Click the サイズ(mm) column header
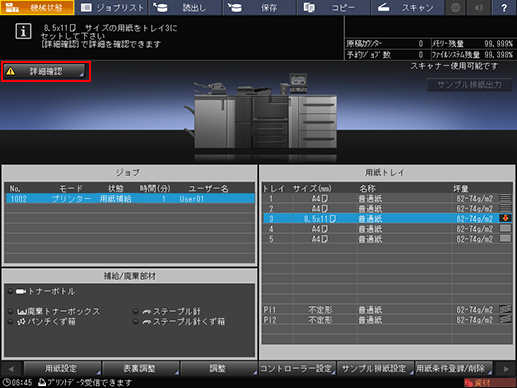517x388 pixels. 312,189
